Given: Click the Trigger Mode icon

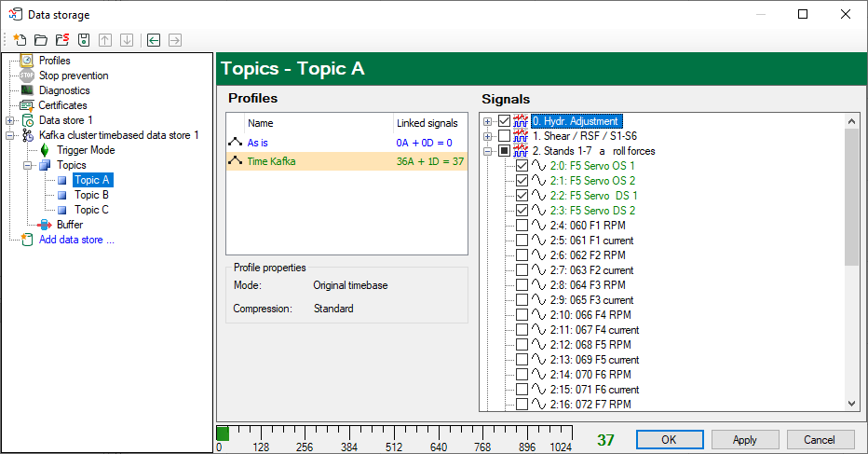Looking at the screenshot, I should click(x=45, y=150).
